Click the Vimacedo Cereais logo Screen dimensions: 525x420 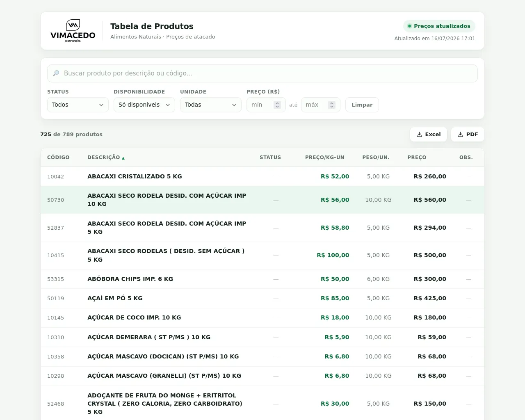click(73, 31)
